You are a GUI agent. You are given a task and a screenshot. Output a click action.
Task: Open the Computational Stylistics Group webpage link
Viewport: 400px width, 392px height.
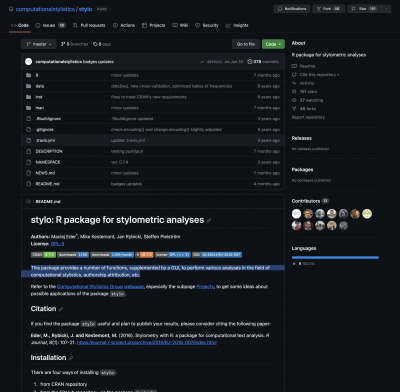click(x=100, y=287)
